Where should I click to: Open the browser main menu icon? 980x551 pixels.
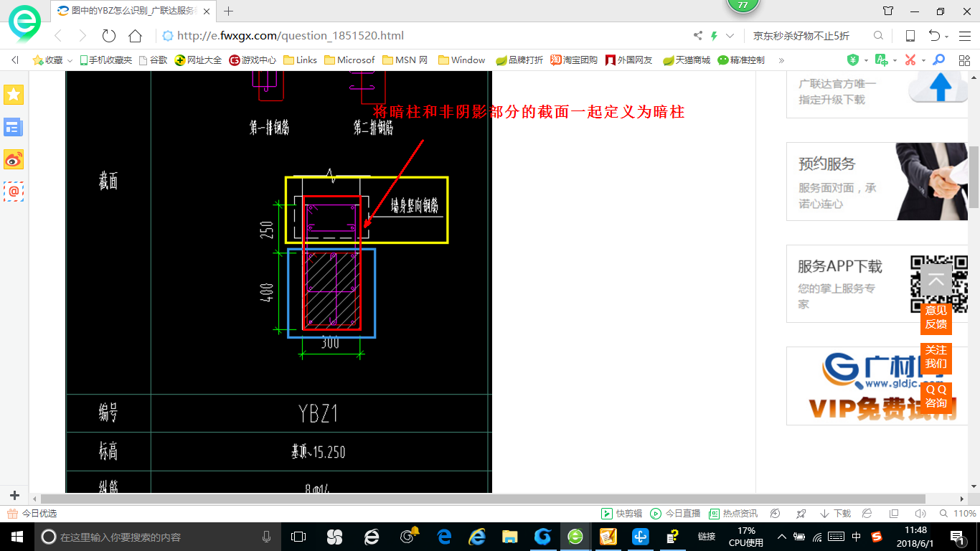tap(964, 36)
